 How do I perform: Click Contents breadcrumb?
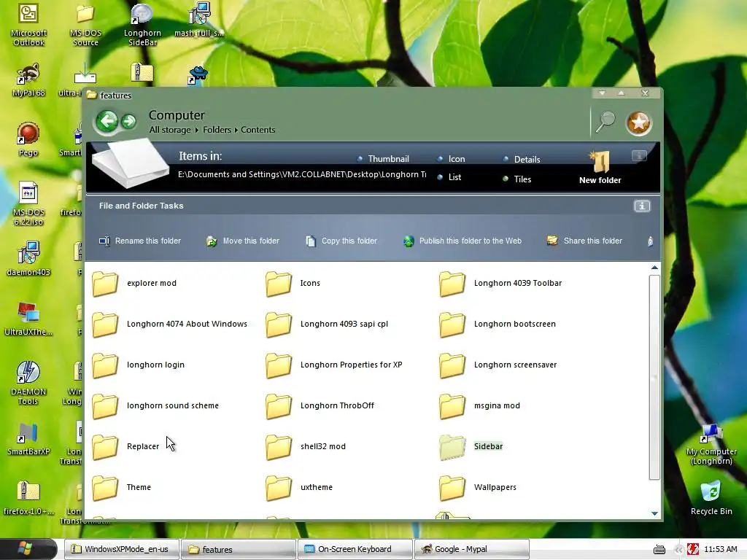(258, 130)
